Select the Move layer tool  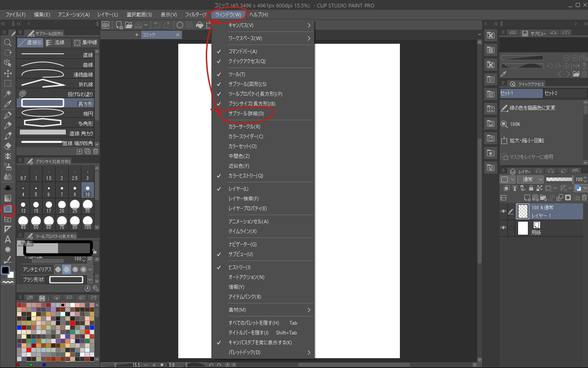point(7,73)
